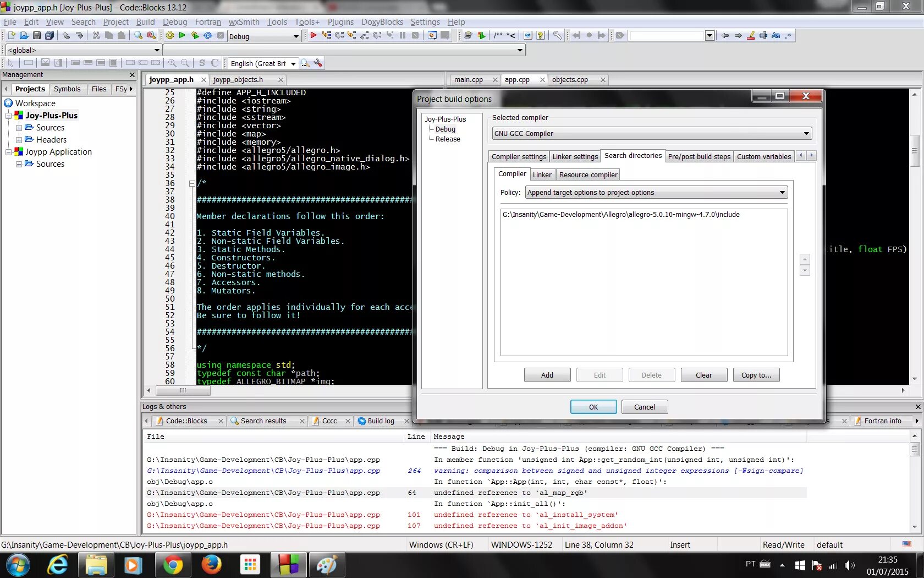Screen dimensions: 924x578
Task: Click the Run to cursor debug icon
Action: pos(327,36)
